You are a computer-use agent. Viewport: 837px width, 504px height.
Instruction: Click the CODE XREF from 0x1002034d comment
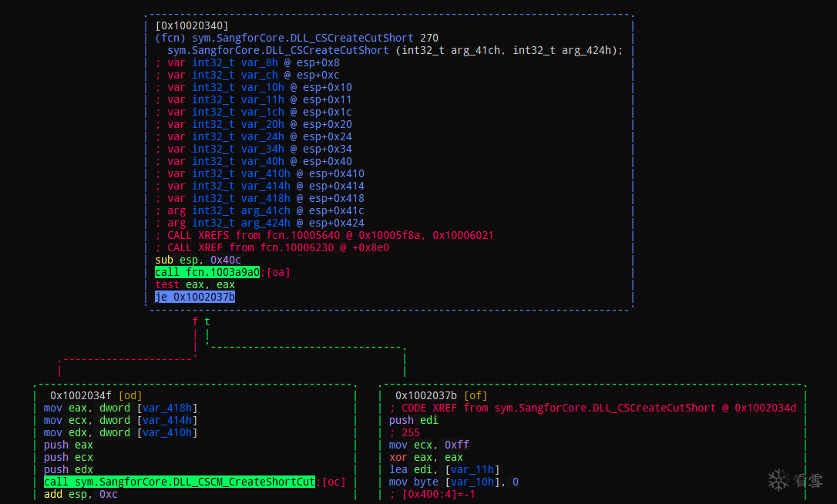593,408
